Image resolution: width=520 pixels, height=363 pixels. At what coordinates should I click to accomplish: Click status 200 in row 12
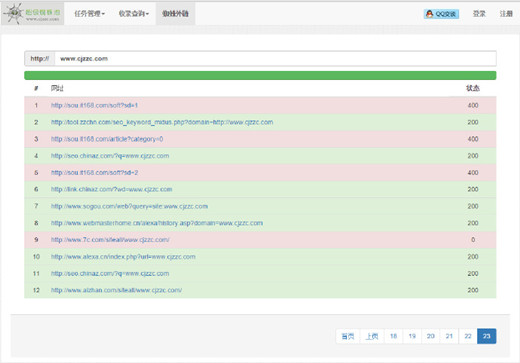click(473, 290)
